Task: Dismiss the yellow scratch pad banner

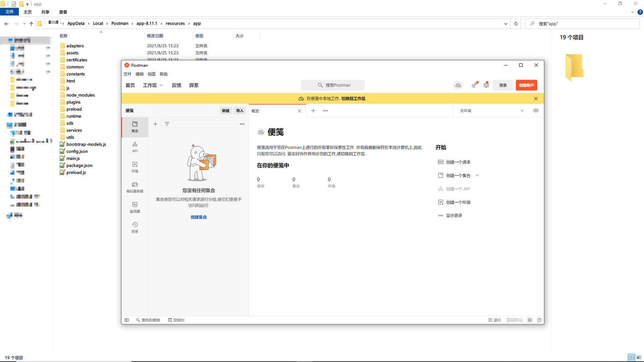Action: tap(536, 99)
